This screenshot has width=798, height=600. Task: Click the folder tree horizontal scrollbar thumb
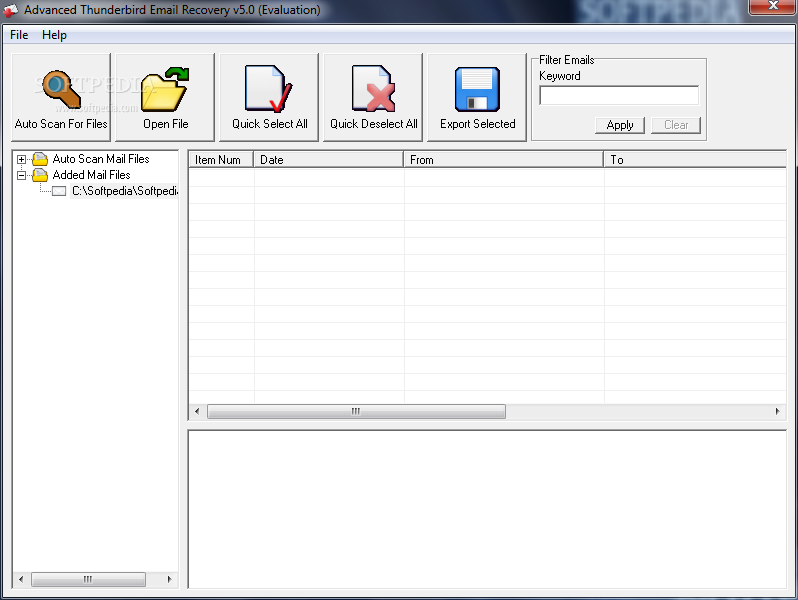tap(88, 579)
